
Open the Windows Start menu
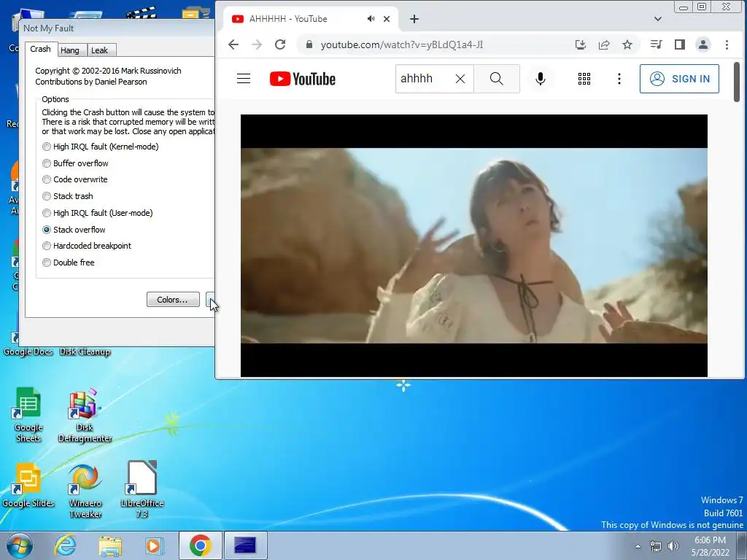click(20, 545)
